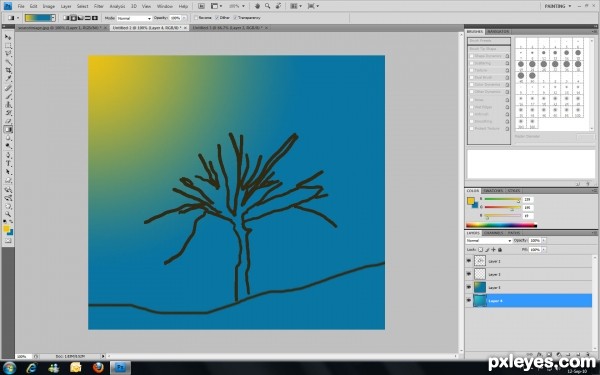Image resolution: width=600 pixels, height=375 pixels.
Task: Switch to the Paths tab
Action: coord(514,233)
